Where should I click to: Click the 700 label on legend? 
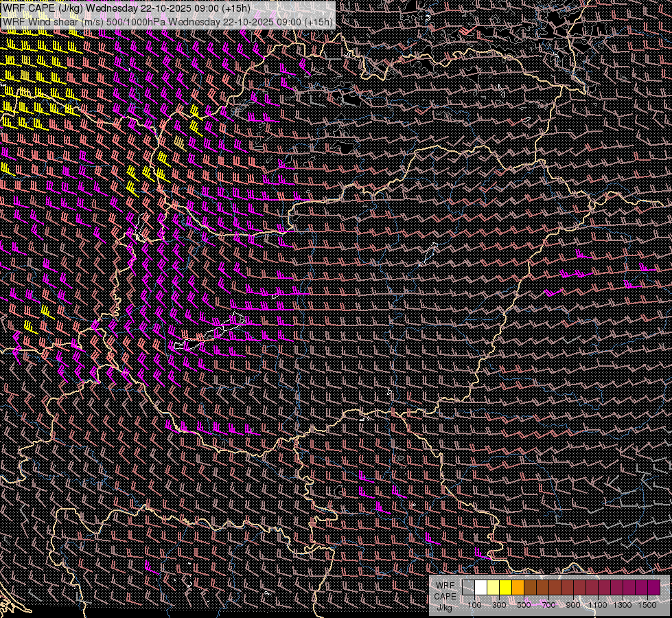click(x=548, y=605)
